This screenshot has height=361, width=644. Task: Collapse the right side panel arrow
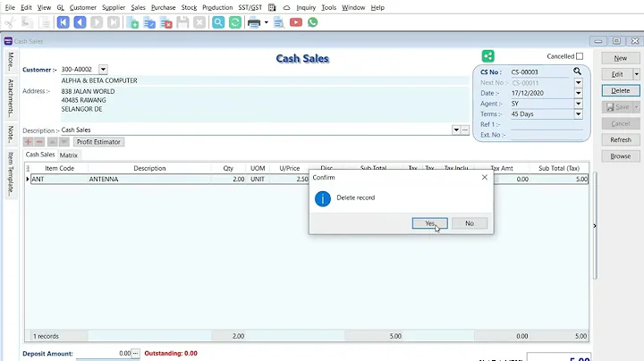click(595, 225)
